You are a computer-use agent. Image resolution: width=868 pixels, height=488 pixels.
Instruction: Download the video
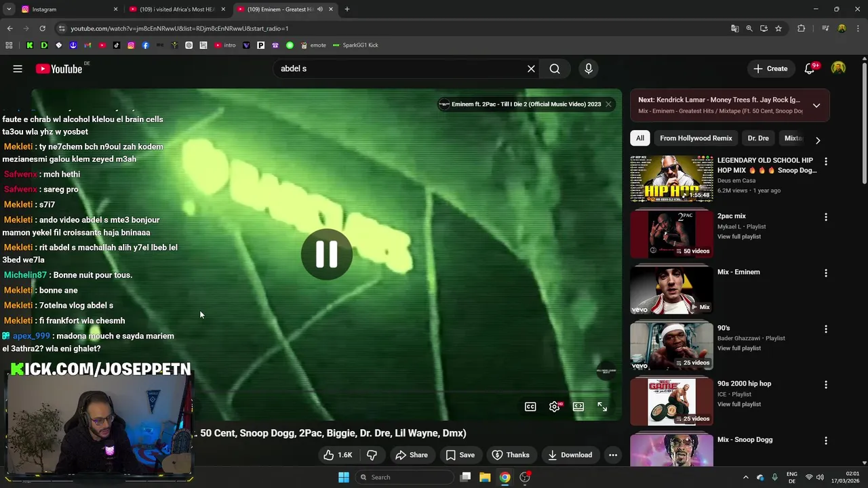(570, 455)
